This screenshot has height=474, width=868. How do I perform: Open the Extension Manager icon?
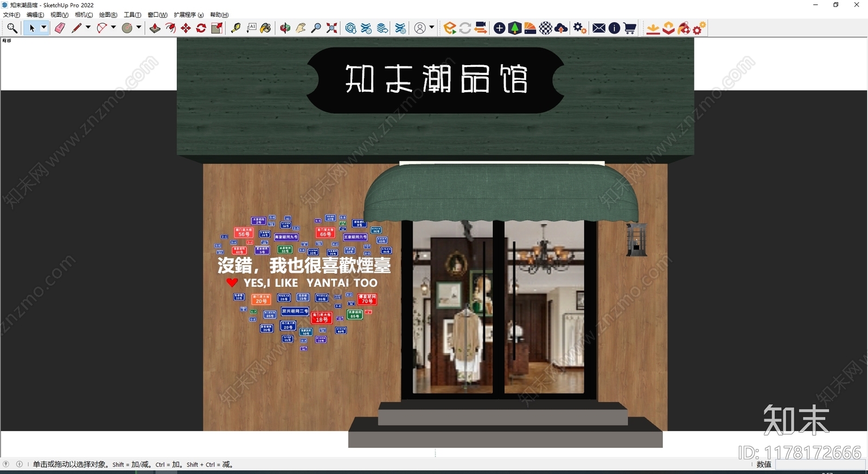click(x=400, y=28)
